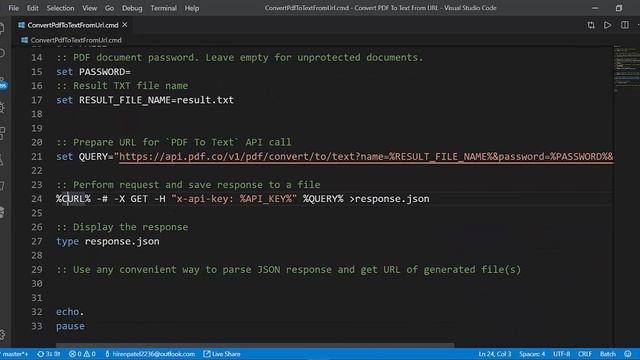Click '>response.json' on line 24

tap(389, 199)
